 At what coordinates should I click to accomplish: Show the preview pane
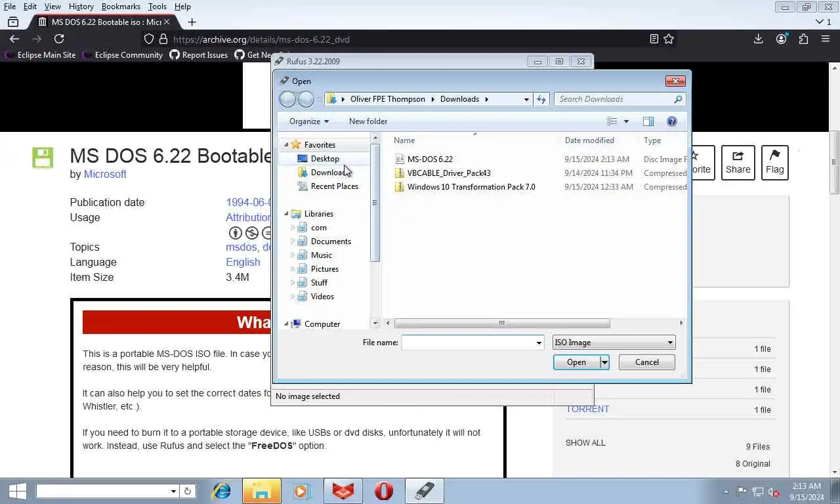(x=648, y=121)
